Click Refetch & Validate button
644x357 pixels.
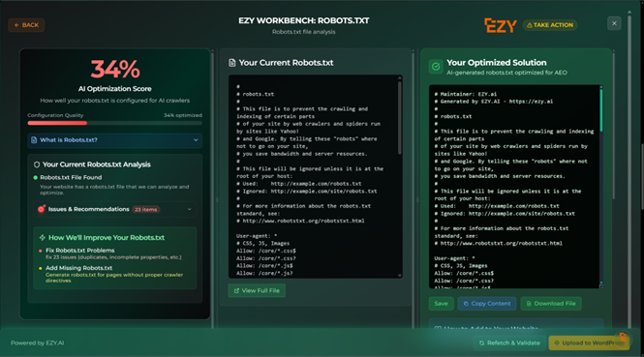point(509,343)
